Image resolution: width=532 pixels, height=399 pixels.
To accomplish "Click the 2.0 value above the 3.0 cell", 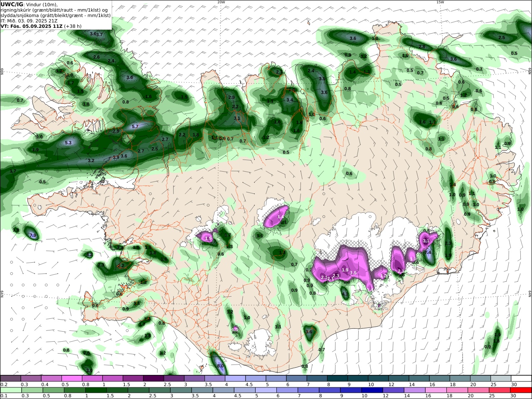I will tap(86, 353).
